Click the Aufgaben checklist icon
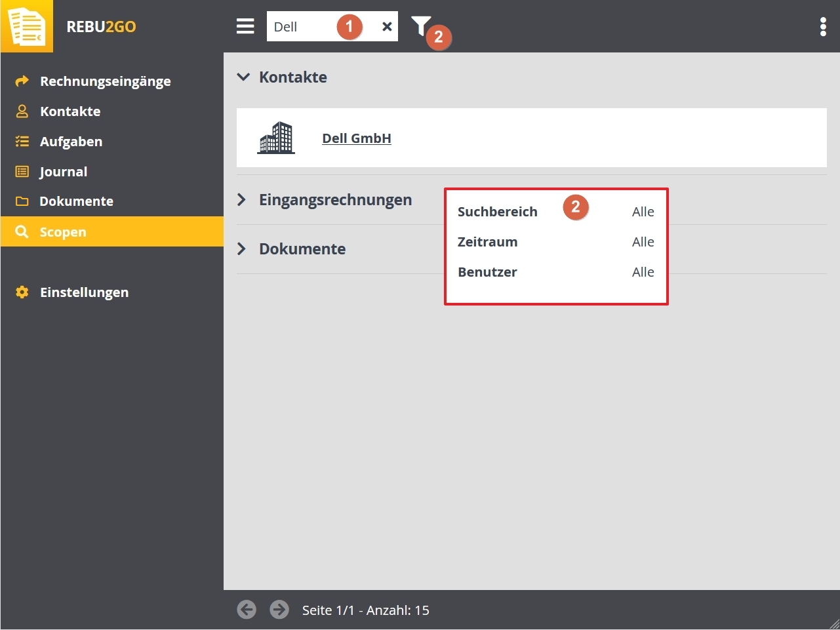The height and width of the screenshot is (630, 840). point(22,142)
